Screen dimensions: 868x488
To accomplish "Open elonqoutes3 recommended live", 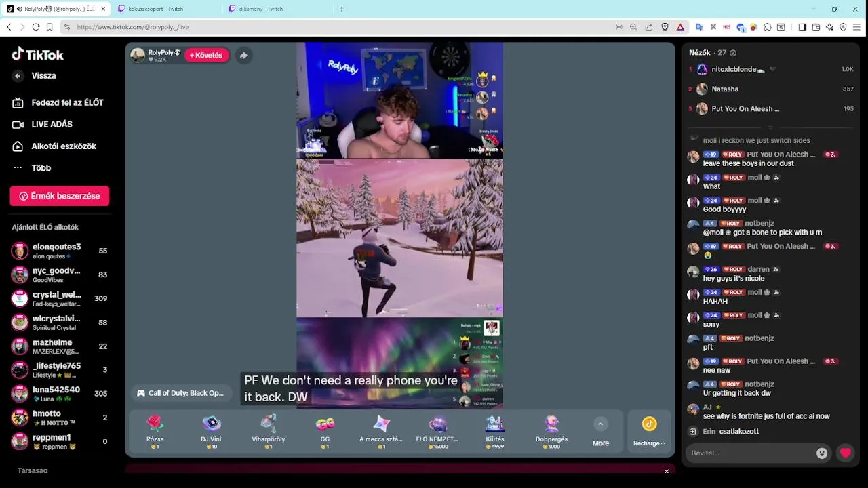I will pyautogui.click(x=60, y=251).
